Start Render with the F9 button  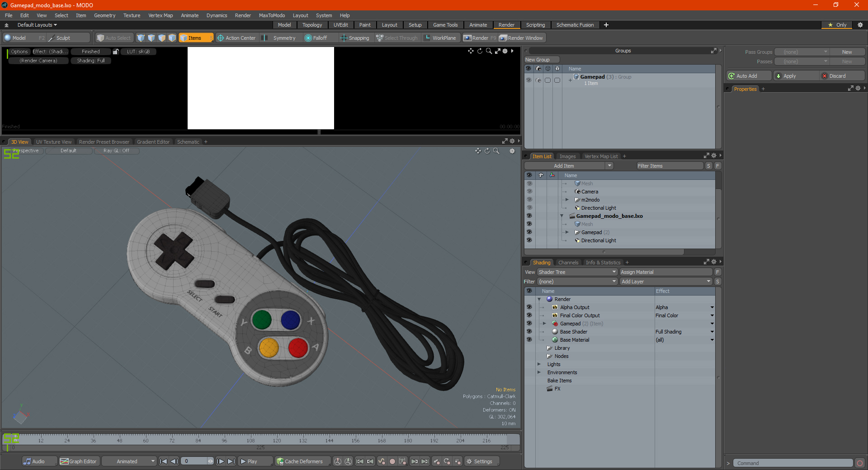(480, 38)
